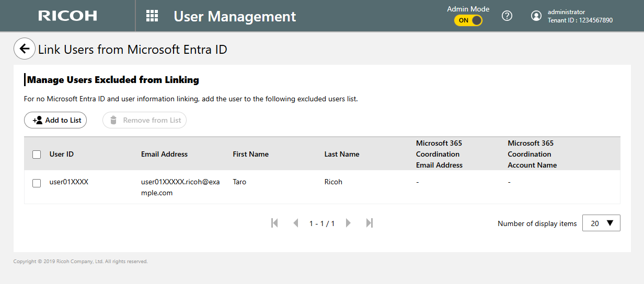Click Remove from List button
Viewport: 644px width, 284px height.
pyautogui.click(x=145, y=120)
